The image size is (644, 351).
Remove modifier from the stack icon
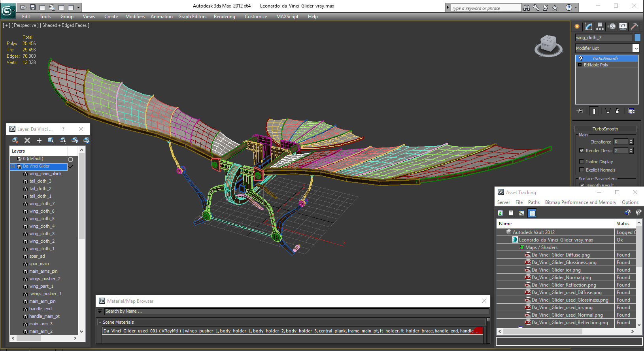click(x=617, y=111)
